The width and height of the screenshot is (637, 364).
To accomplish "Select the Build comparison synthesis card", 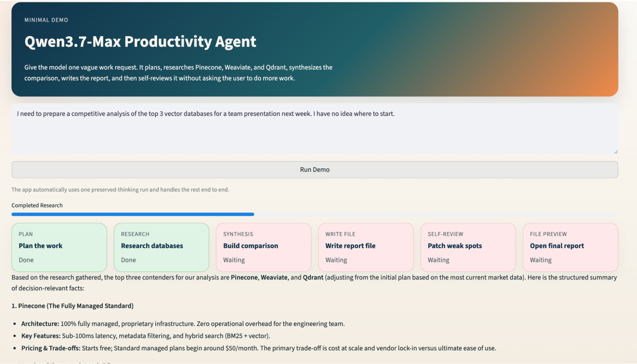I will coord(264,247).
